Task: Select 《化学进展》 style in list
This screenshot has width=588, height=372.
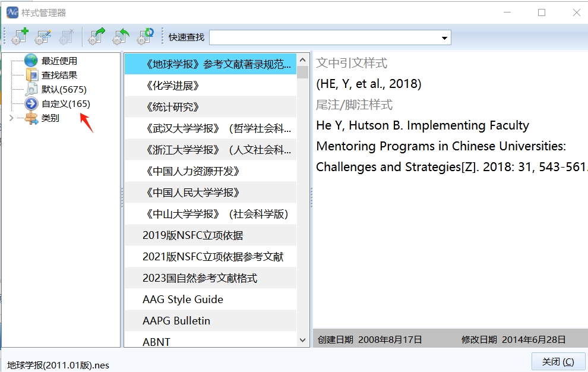Action: click(x=210, y=86)
